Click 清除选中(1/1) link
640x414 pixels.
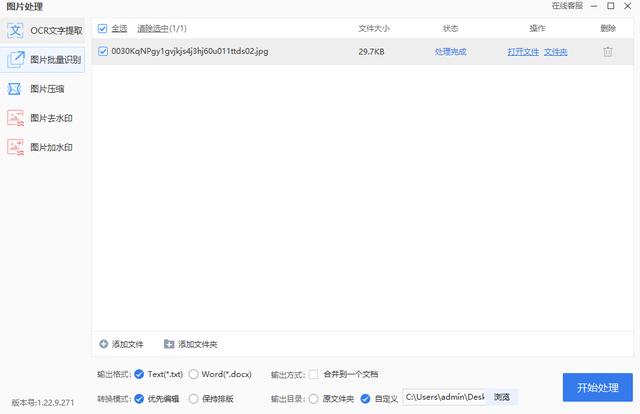[162, 29]
